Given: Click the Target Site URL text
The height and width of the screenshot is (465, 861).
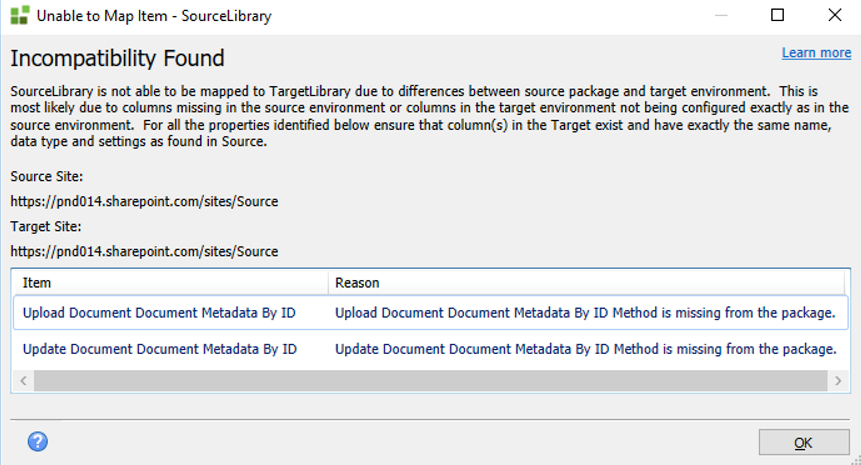Looking at the screenshot, I should click(x=144, y=251).
